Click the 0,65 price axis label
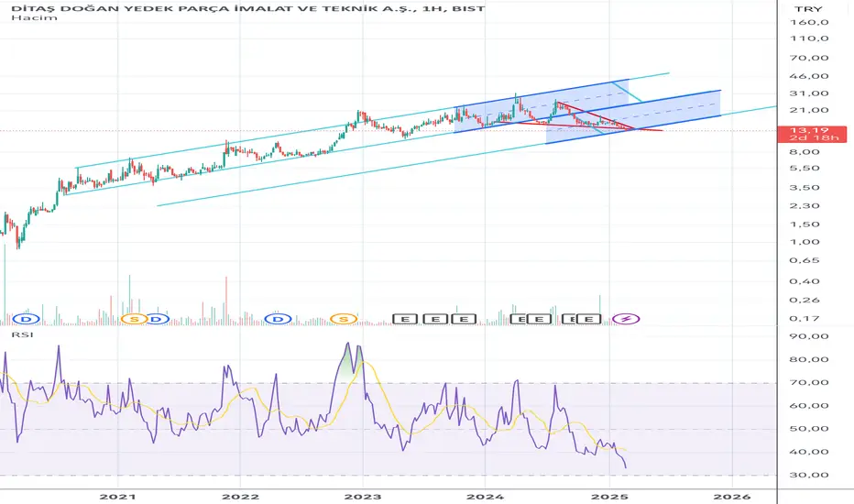The height and width of the screenshot is (504, 854). coord(805,260)
